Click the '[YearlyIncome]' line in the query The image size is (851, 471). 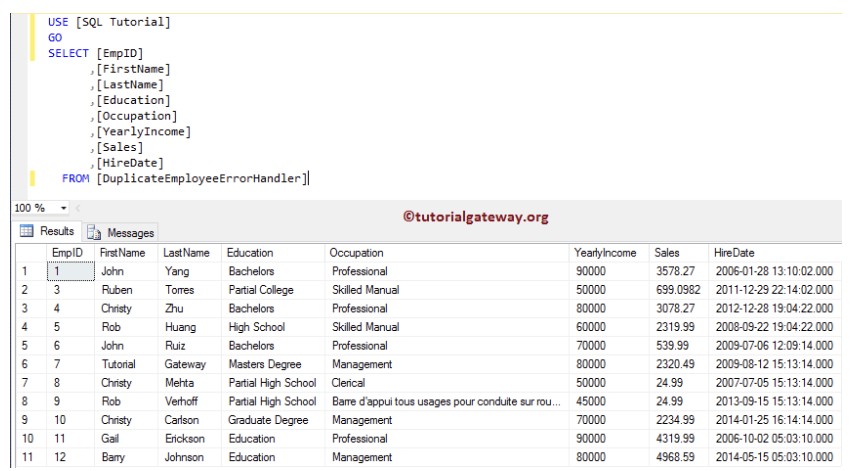tap(143, 132)
